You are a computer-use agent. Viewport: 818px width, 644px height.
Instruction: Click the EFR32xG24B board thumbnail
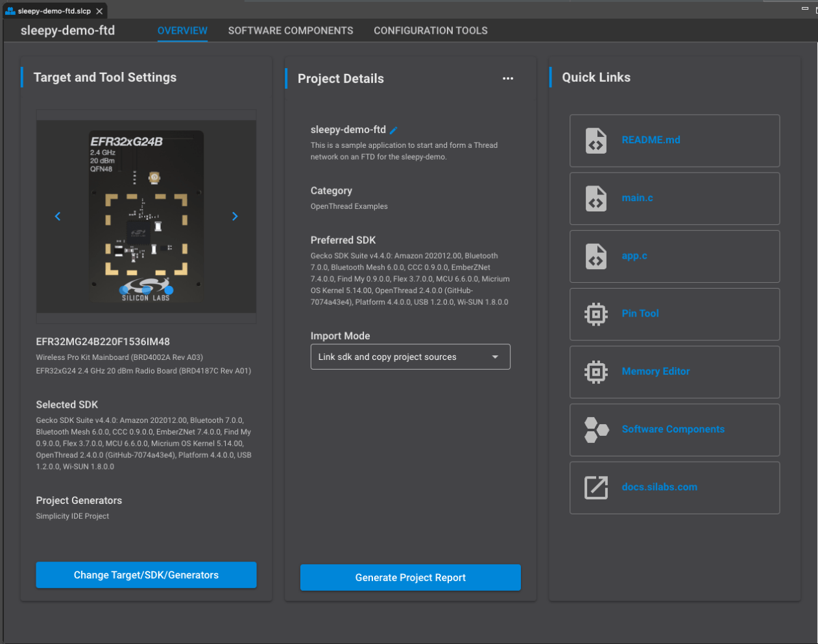[146, 216]
